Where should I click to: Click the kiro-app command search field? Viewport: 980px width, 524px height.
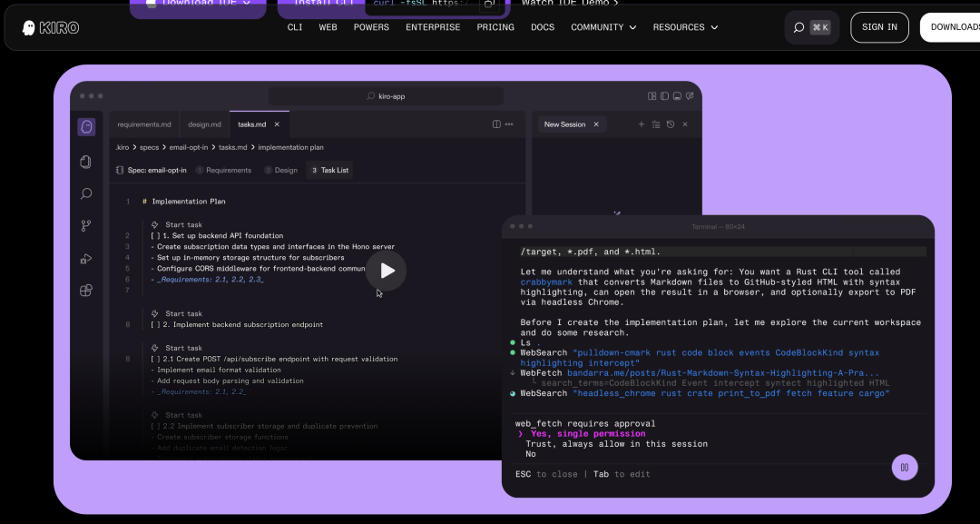[387, 96]
